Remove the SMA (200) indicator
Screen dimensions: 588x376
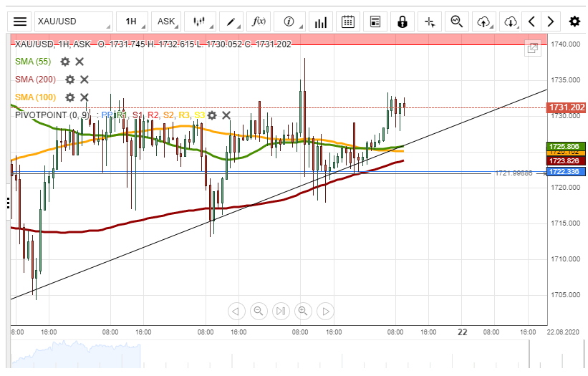click(x=84, y=79)
